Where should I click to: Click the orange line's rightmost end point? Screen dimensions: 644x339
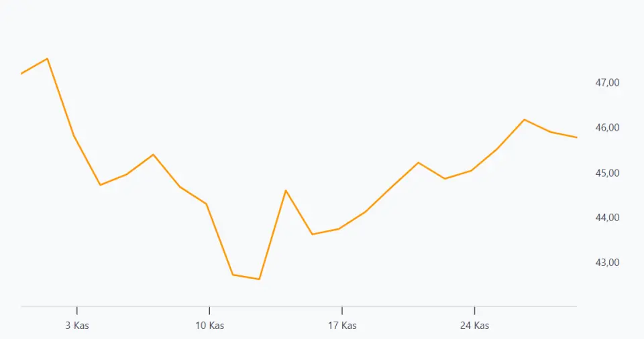[576, 137]
